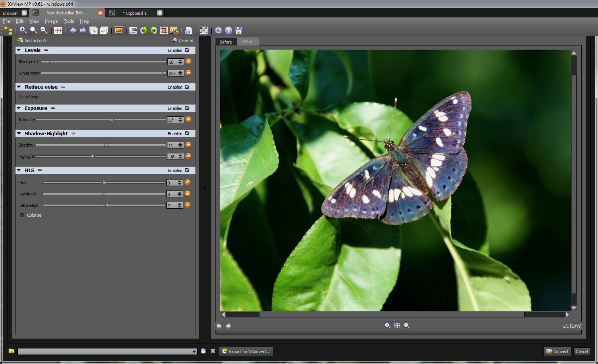Toggle the red grid overlay icon
The width and height of the screenshot is (598, 364).
point(58,30)
